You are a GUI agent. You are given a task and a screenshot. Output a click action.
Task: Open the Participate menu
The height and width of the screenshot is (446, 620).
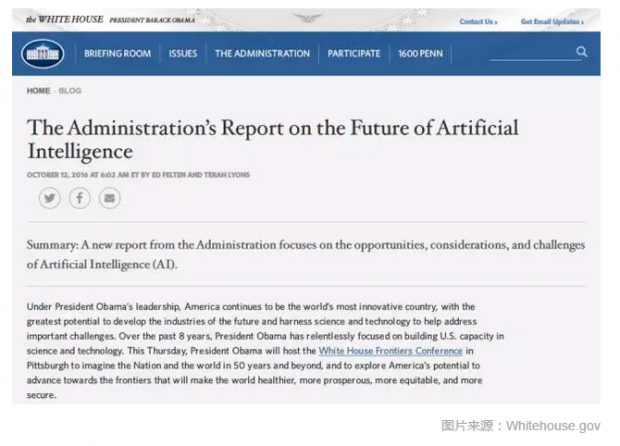point(354,54)
